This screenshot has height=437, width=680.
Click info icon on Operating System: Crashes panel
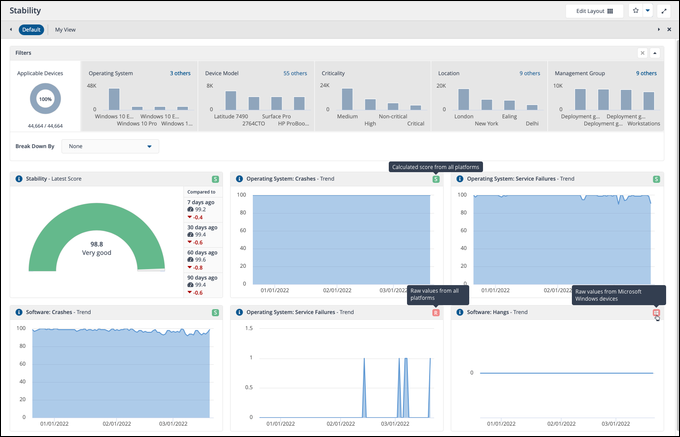point(238,179)
